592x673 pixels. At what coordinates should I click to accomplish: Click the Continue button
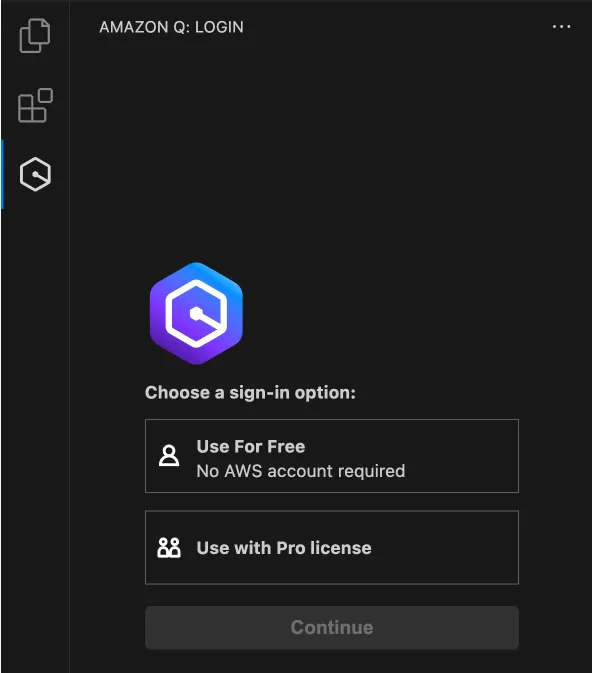coord(332,628)
